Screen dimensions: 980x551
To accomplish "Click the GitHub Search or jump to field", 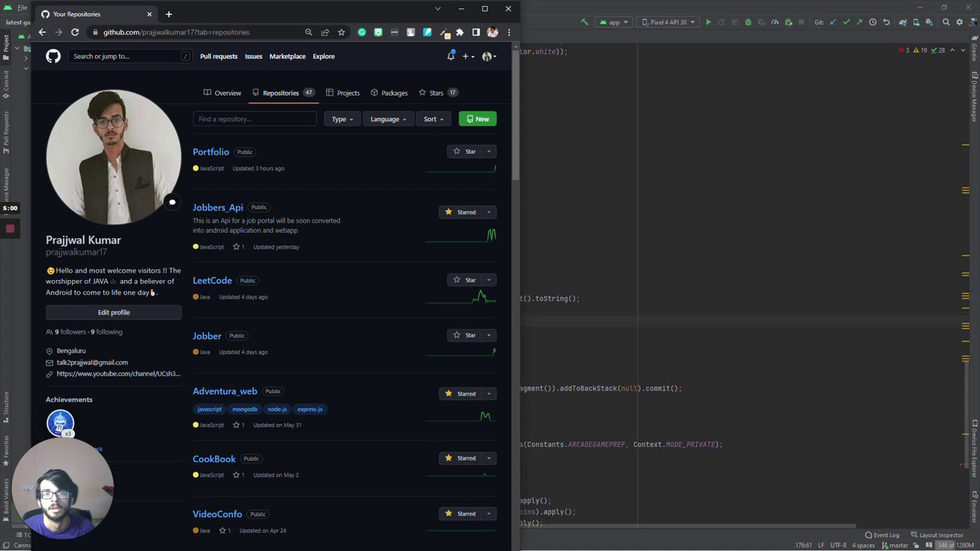I will [131, 56].
